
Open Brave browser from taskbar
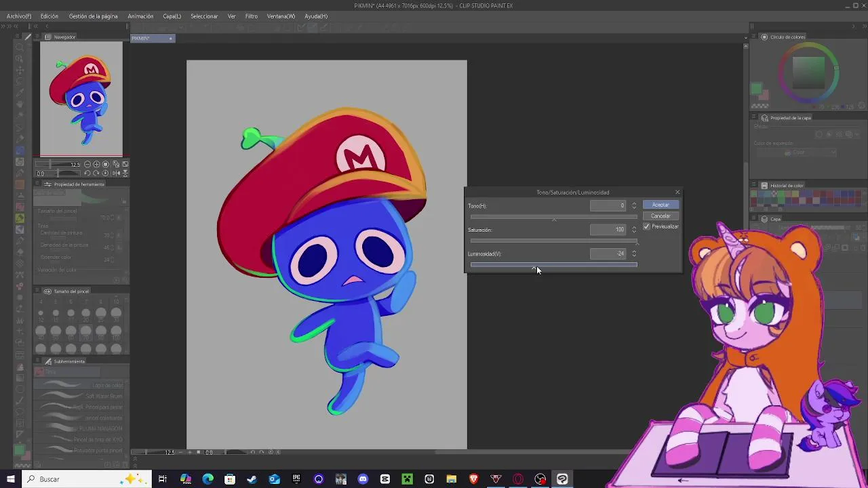pyautogui.click(x=473, y=479)
